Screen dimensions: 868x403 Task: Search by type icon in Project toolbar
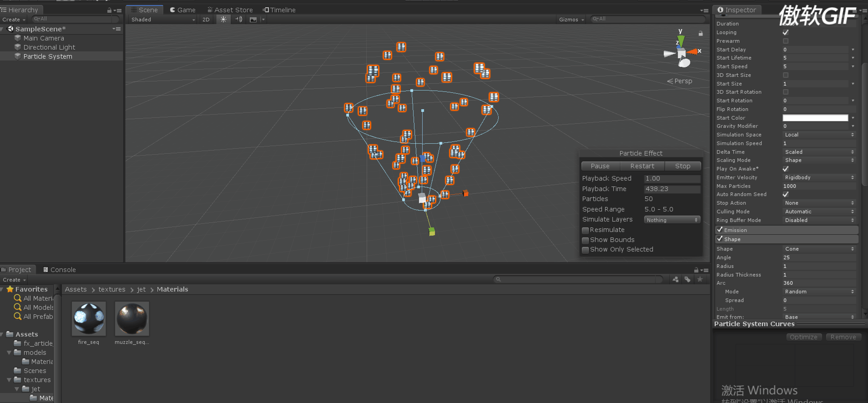pos(676,279)
